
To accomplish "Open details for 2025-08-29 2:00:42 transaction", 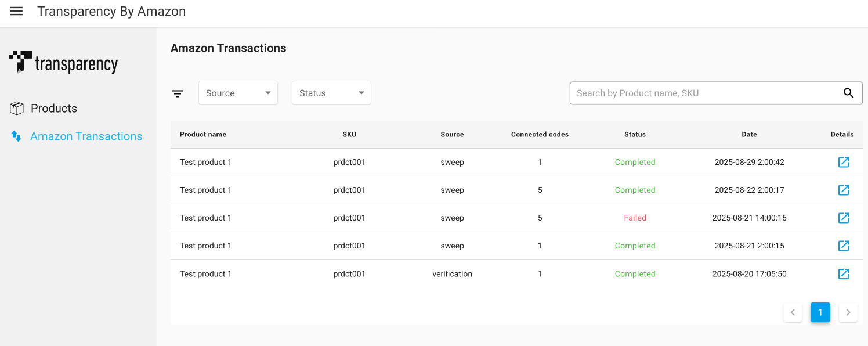I will (844, 162).
